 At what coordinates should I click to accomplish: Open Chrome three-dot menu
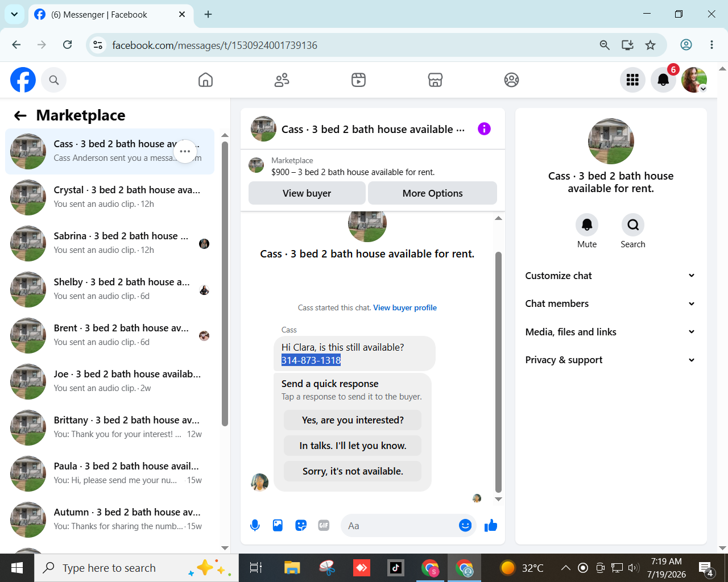[x=712, y=45]
